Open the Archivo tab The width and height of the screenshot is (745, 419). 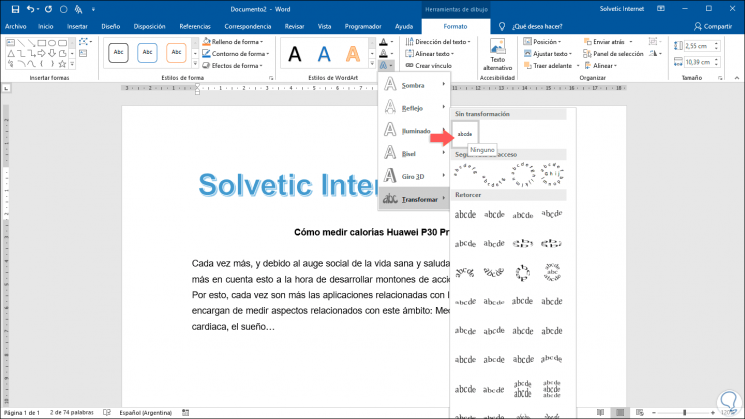tap(16, 27)
